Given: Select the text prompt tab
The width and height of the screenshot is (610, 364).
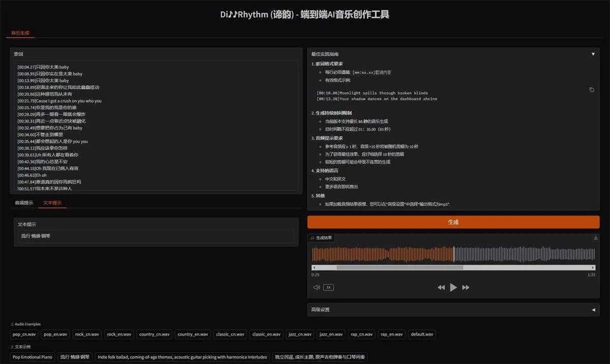Looking at the screenshot, I should pos(52,203).
